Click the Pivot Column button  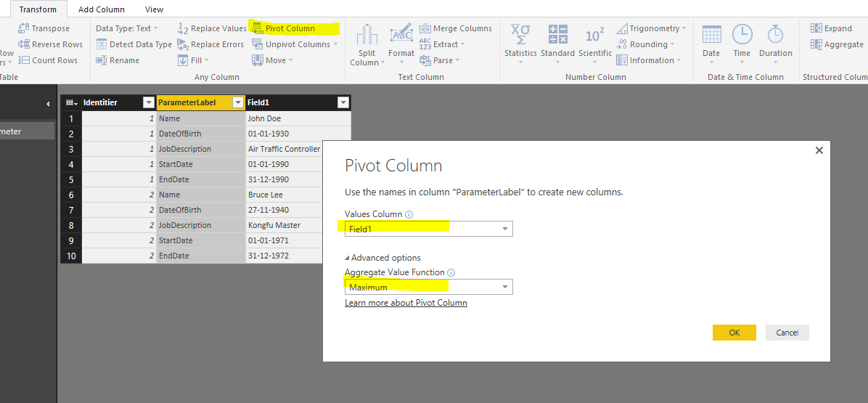tap(284, 28)
